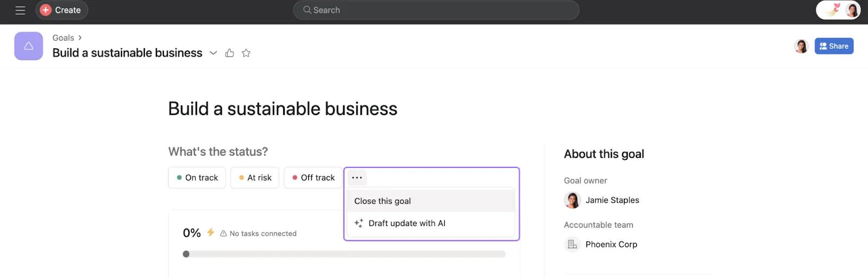
Task: Select Close this goal menu item
Action: pos(382,201)
